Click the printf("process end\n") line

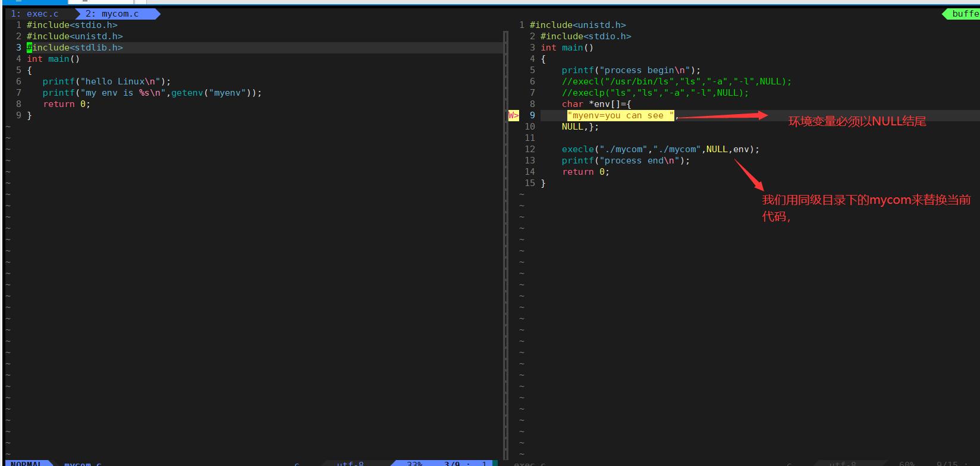(x=626, y=160)
